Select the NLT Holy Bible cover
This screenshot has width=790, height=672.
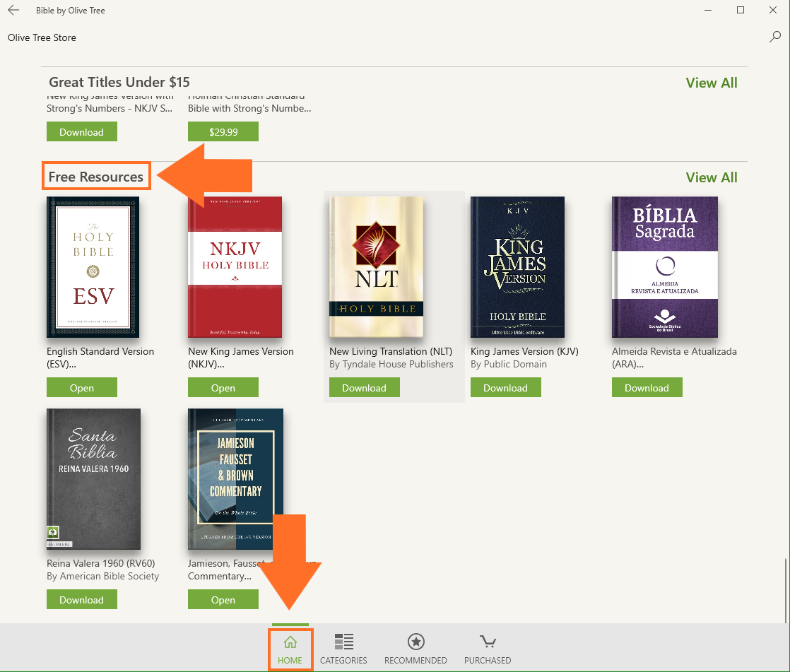[376, 267]
